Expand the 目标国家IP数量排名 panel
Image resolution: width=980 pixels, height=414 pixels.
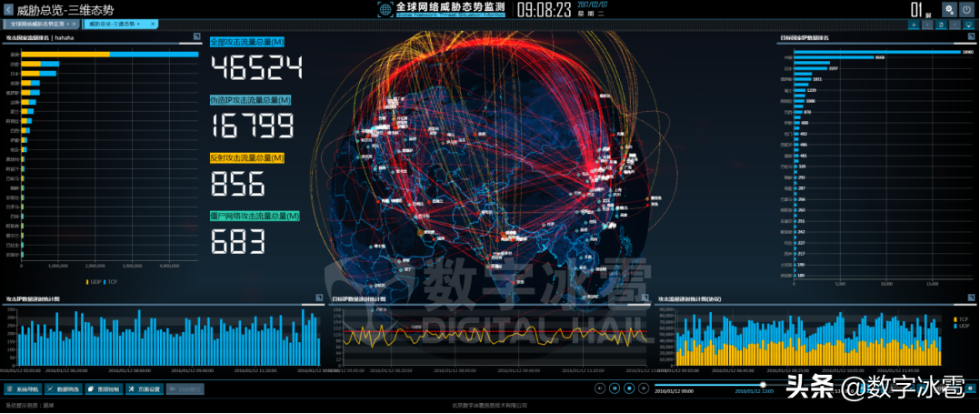[x=970, y=37]
